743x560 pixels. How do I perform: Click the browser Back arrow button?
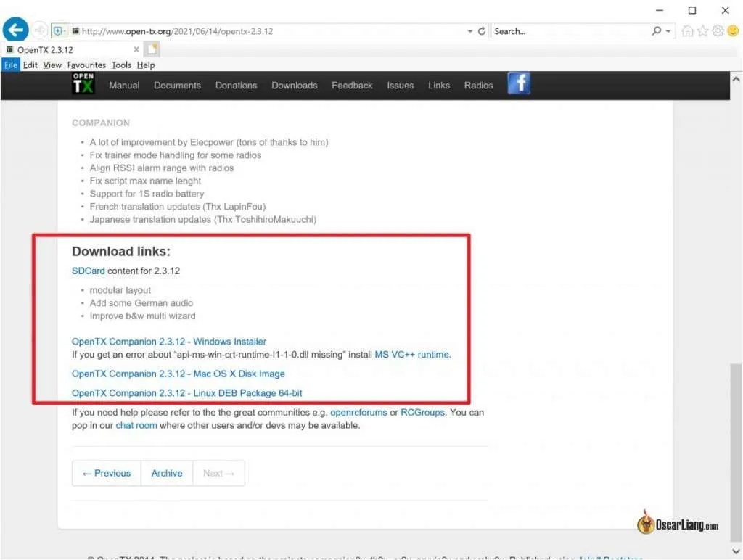point(16,30)
